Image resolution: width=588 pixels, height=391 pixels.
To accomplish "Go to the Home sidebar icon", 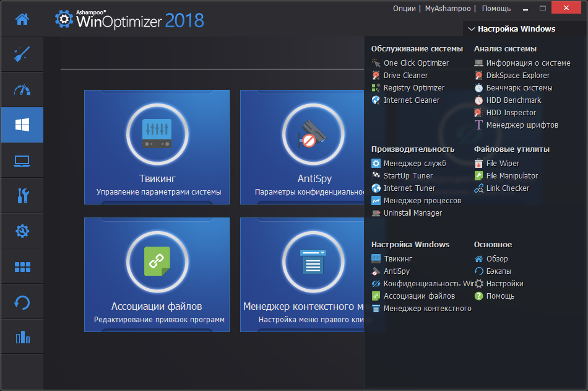I will pos(22,19).
